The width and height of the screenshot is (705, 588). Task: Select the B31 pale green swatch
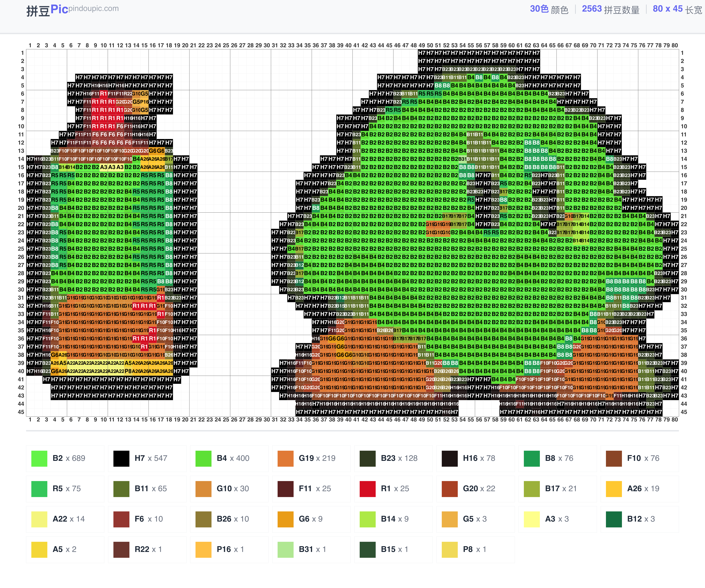tap(285, 549)
